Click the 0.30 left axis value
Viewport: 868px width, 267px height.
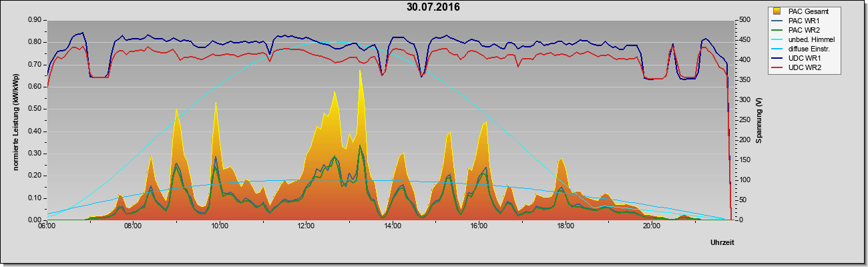(x=35, y=154)
